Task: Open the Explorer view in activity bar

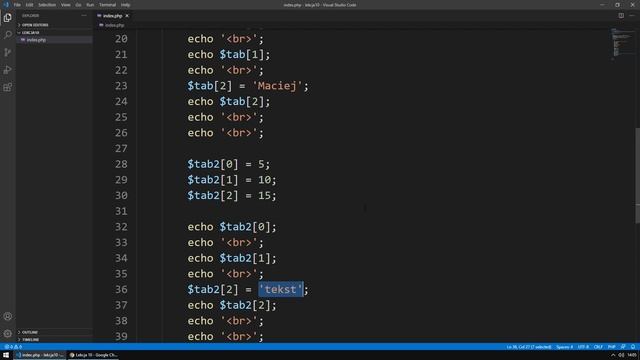Action: click(7, 18)
